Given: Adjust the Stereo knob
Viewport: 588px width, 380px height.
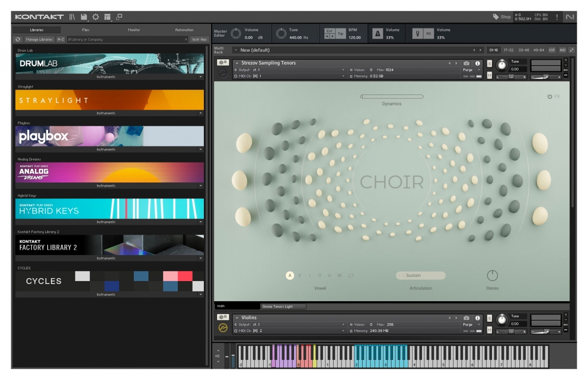Looking at the screenshot, I should 492,276.
